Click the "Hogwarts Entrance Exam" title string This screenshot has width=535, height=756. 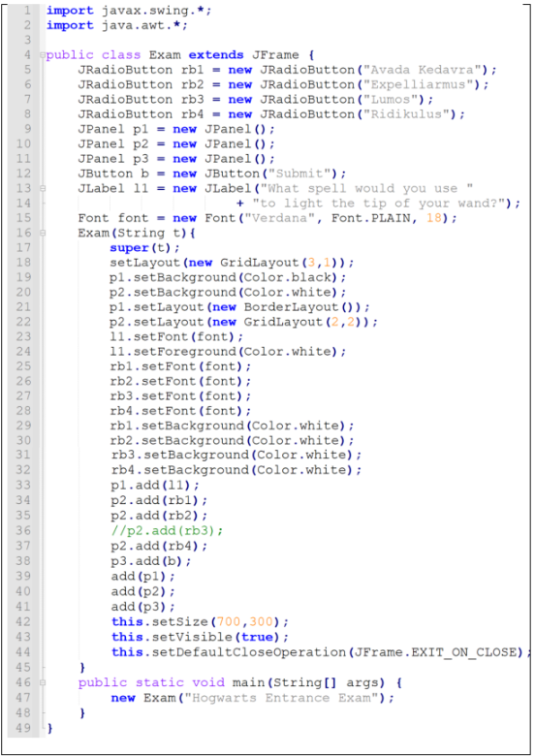click(282, 698)
